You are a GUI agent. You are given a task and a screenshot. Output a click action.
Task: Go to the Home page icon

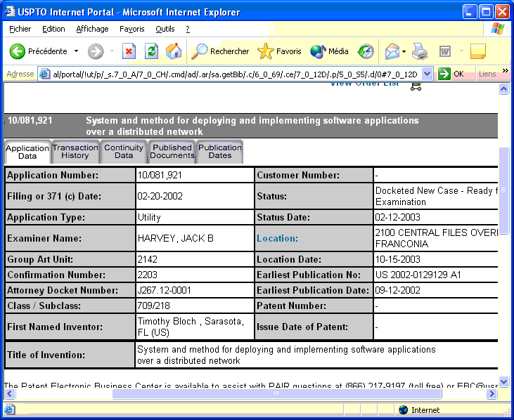[174, 51]
